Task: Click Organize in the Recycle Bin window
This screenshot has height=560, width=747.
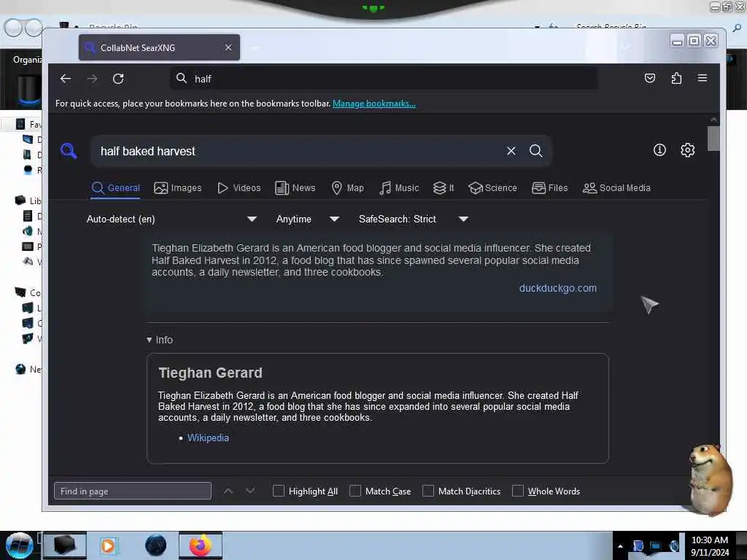Action: [28, 60]
